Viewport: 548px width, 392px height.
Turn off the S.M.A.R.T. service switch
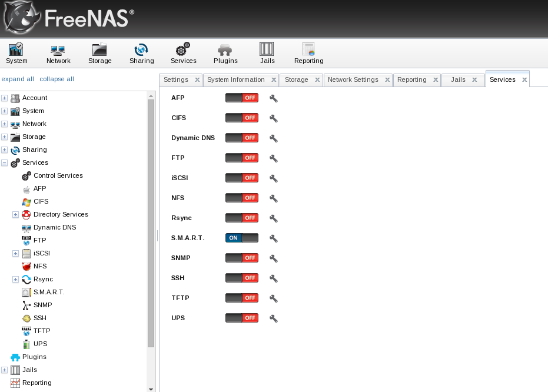(242, 238)
